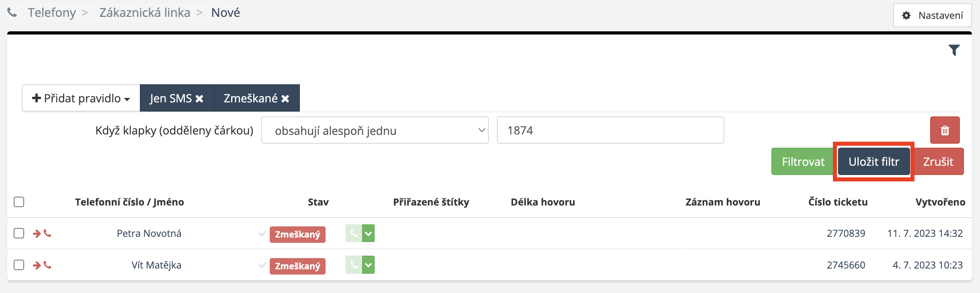Screen dimensions: 980x293
Task: Click the funnel filter icon
Action: 954,50
